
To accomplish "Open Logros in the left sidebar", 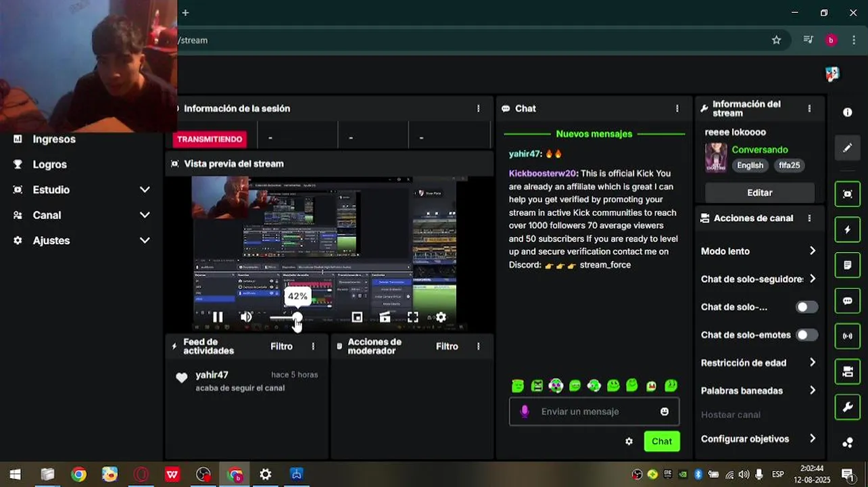I will tap(49, 164).
